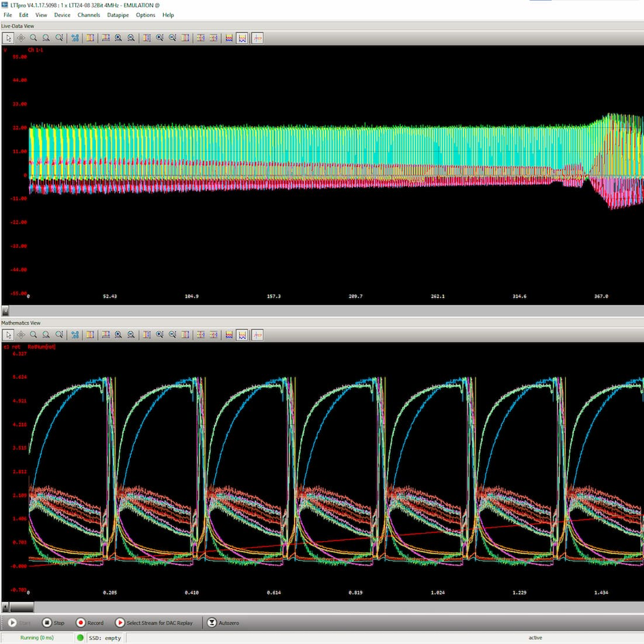Click the green status LED next to SSD indicator
This screenshot has height=644, width=644.
click(x=81, y=638)
